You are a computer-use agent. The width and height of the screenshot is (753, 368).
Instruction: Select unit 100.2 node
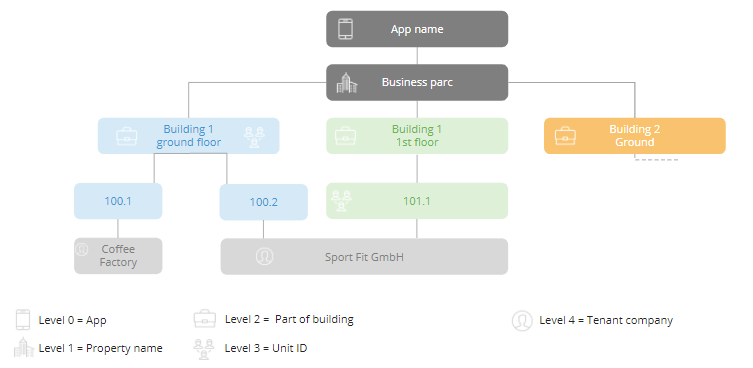click(264, 202)
